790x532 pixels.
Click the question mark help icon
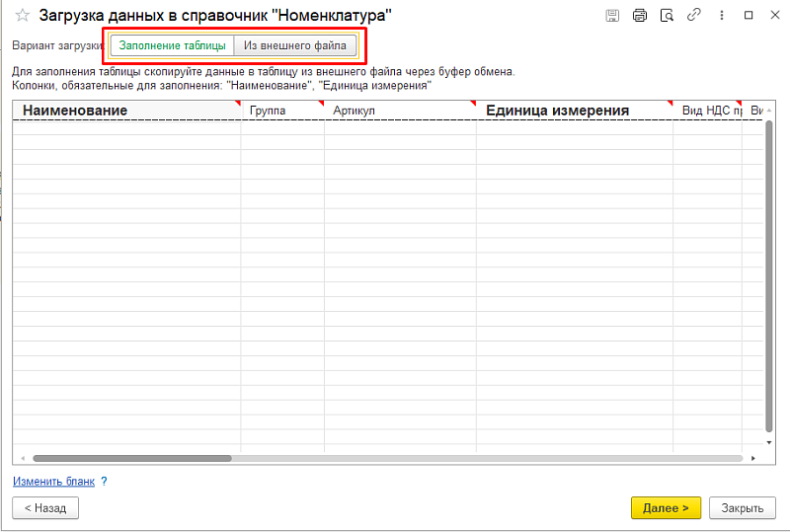[104, 482]
